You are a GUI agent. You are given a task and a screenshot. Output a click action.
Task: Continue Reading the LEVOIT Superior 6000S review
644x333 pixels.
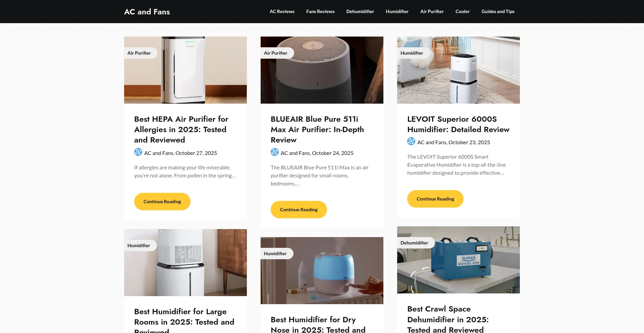click(435, 199)
